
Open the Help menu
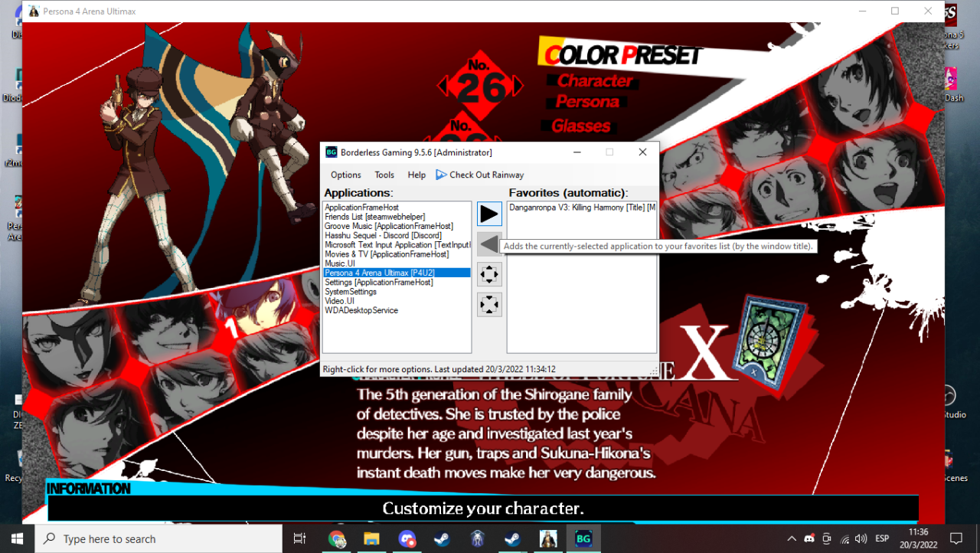pos(416,175)
